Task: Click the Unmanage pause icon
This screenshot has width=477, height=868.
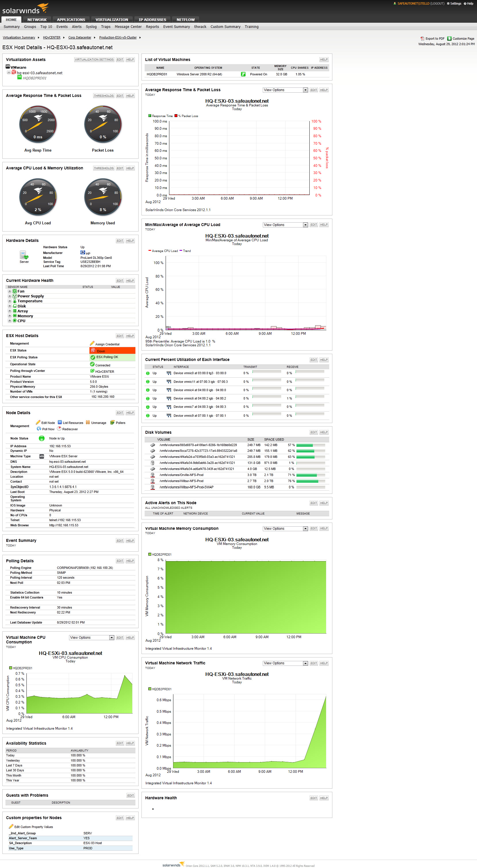Action: pyautogui.click(x=88, y=422)
